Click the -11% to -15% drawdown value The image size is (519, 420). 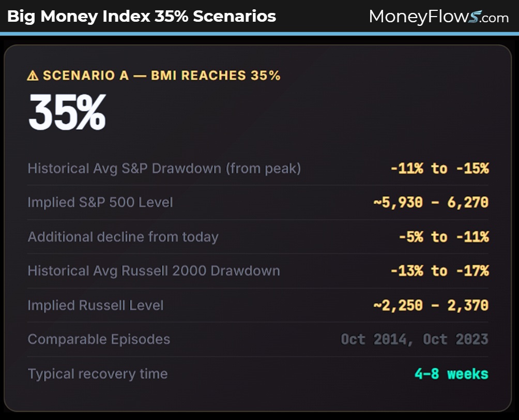439,168
